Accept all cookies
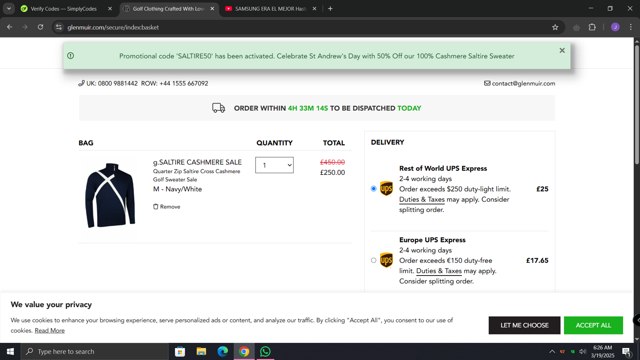 (593, 325)
